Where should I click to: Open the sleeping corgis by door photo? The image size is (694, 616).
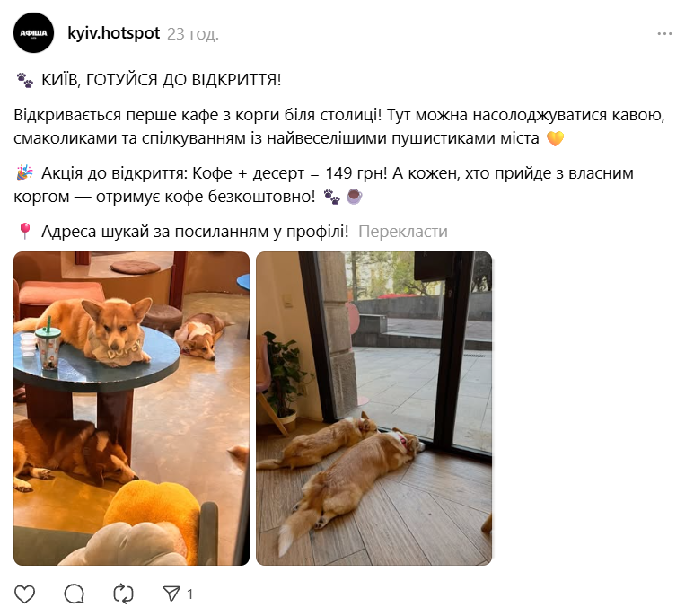coord(374,408)
